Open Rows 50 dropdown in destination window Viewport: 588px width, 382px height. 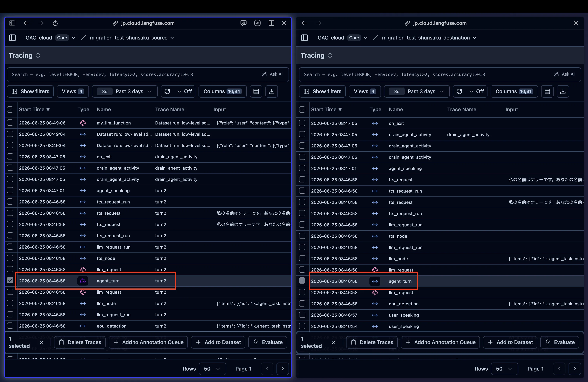[504, 369]
